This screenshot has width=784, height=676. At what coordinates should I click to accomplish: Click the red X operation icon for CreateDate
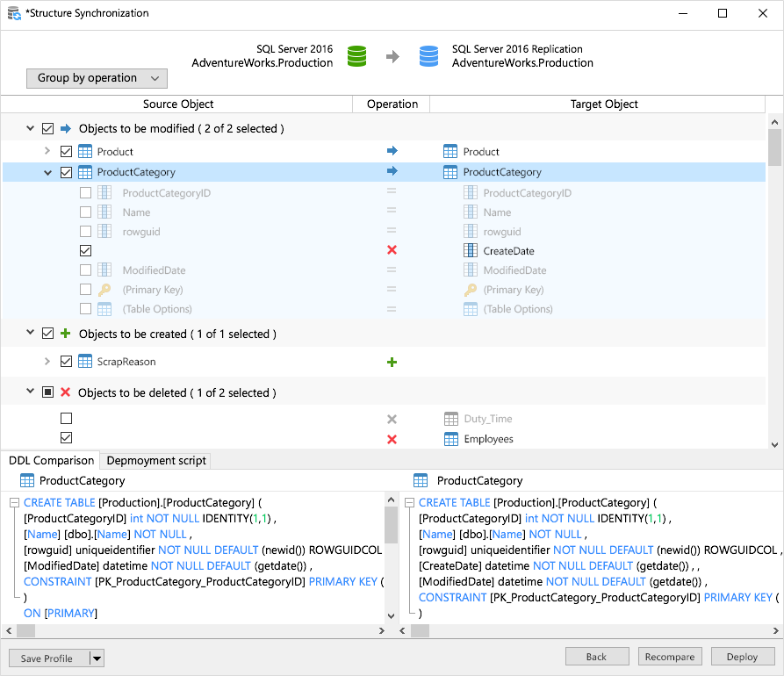coord(392,250)
